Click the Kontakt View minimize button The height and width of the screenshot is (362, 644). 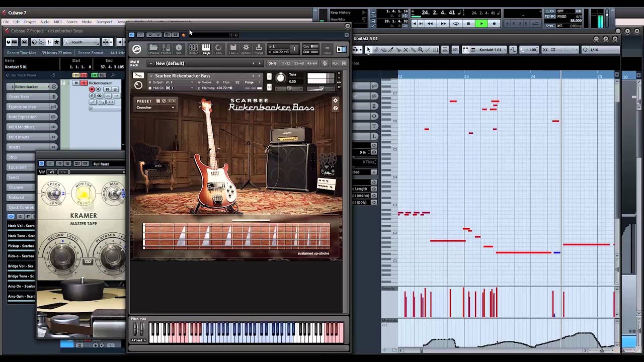coord(327,49)
